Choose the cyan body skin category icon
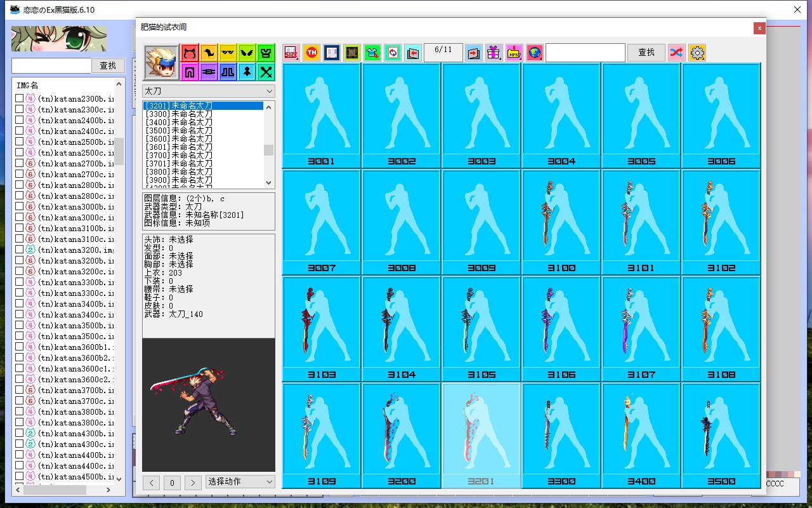812x508 pixels. click(247, 72)
